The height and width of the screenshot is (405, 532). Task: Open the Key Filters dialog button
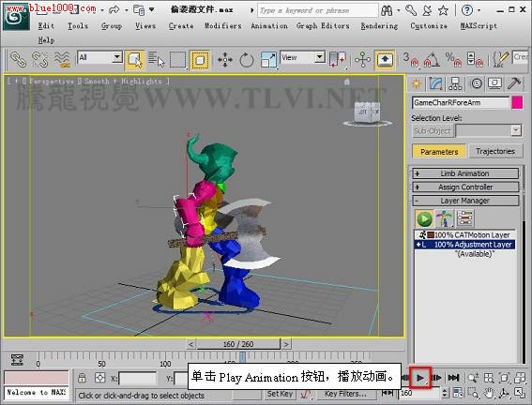click(x=345, y=394)
